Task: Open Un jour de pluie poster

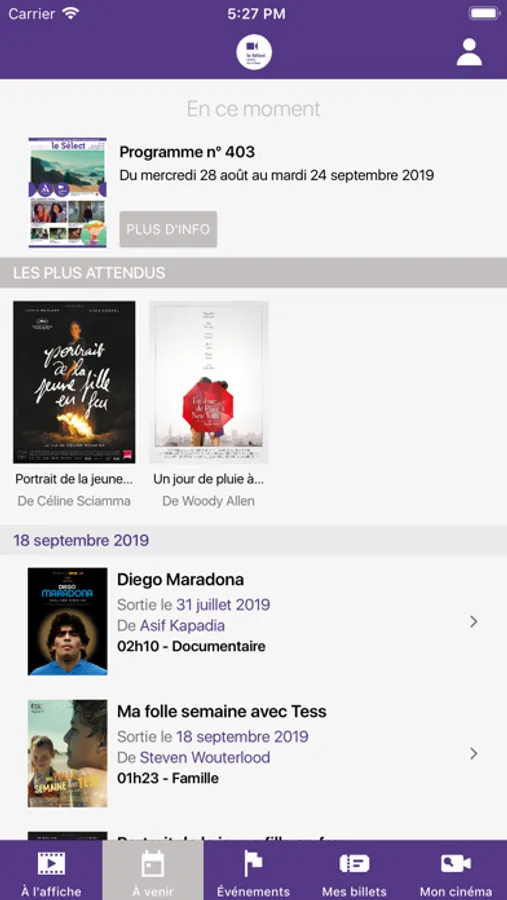Action: coord(208,382)
